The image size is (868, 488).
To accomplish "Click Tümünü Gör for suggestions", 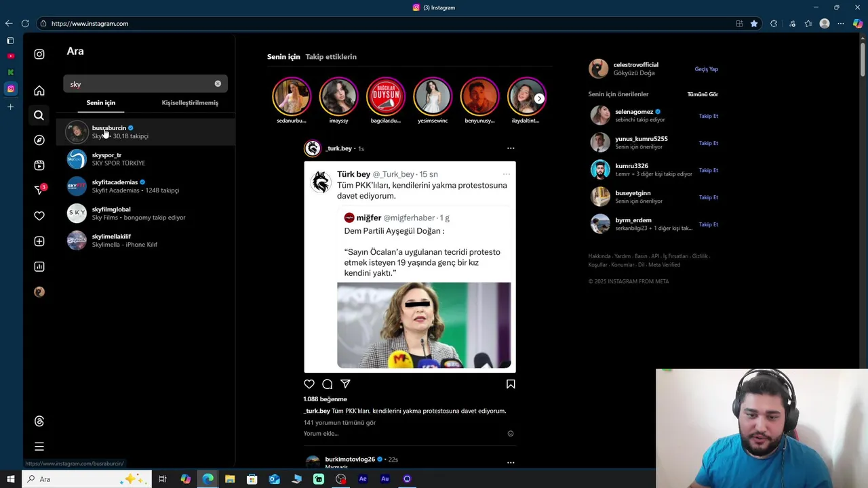I will pos(703,94).
